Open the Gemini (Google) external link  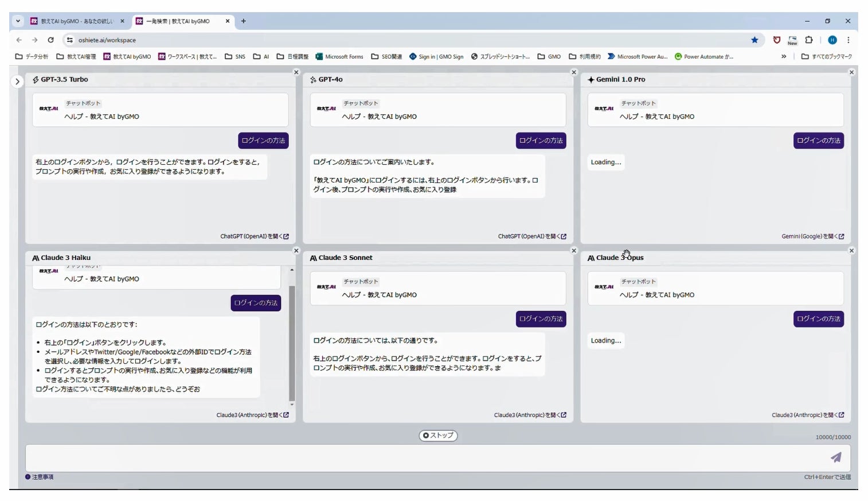[x=812, y=236]
